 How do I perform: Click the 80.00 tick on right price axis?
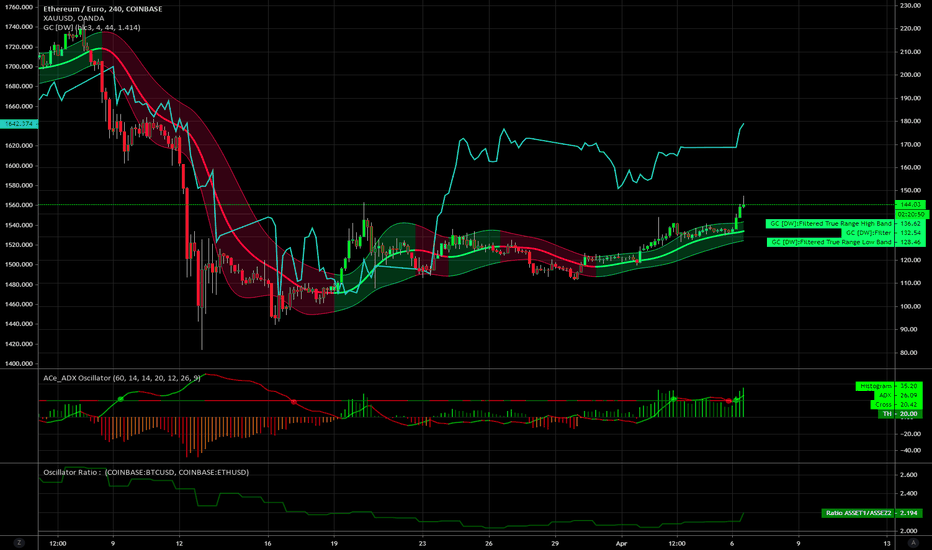tap(909, 353)
